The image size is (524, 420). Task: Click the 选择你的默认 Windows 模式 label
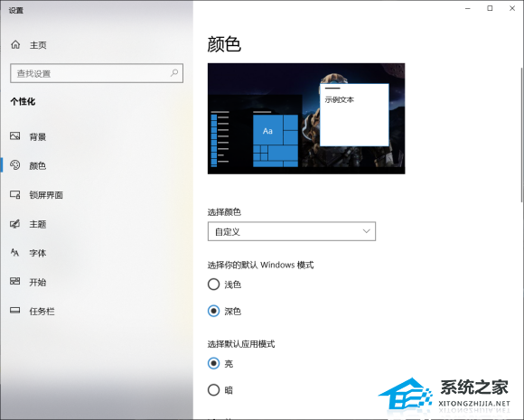tap(261, 265)
